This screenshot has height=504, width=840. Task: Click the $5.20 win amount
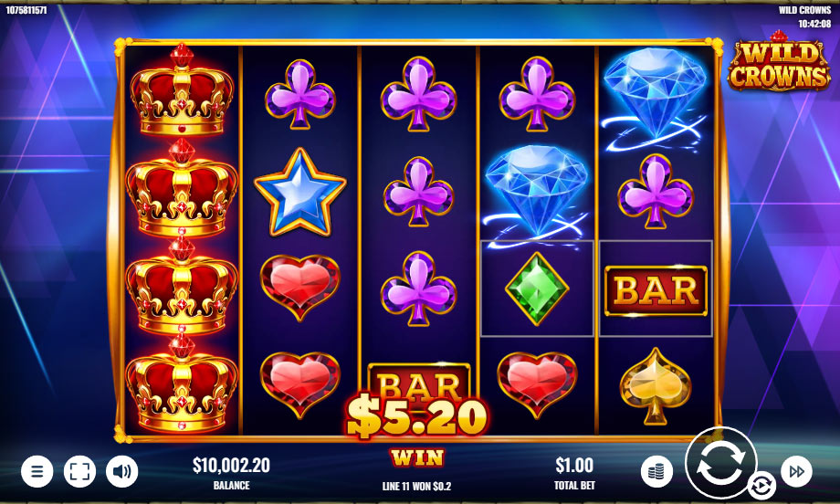coord(416,415)
